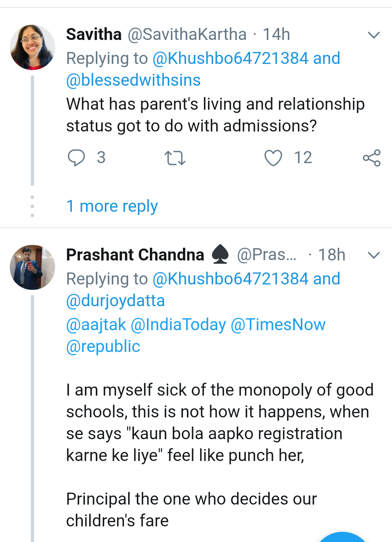
Task: Open @Khushbo64721384 in Prashant's reply
Action: pyautogui.click(x=230, y=279)
